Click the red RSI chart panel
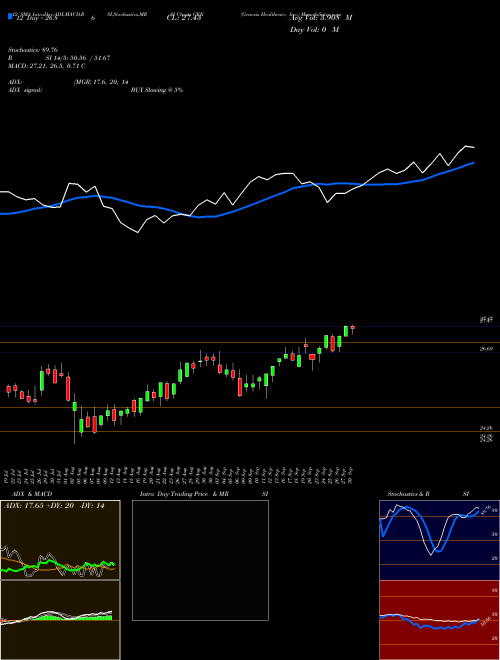 tap(439, 620)
